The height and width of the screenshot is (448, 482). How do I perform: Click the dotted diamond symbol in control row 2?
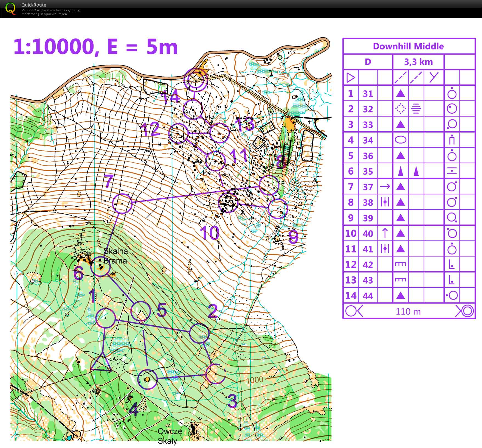tap(400, 109)
